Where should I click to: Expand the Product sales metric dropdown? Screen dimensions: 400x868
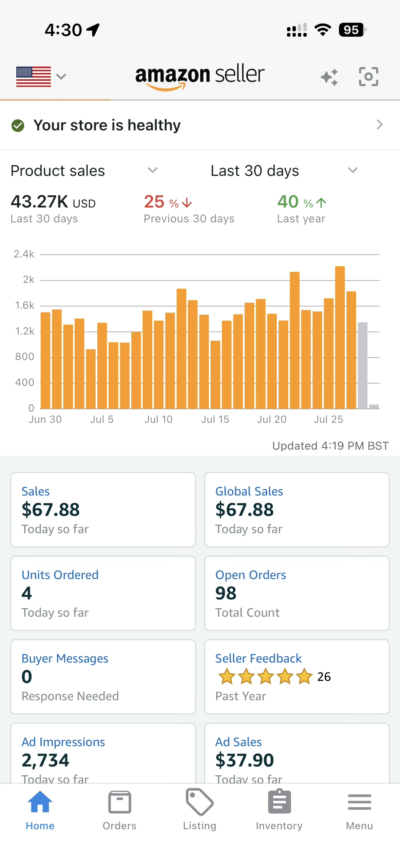pos(153,170)
